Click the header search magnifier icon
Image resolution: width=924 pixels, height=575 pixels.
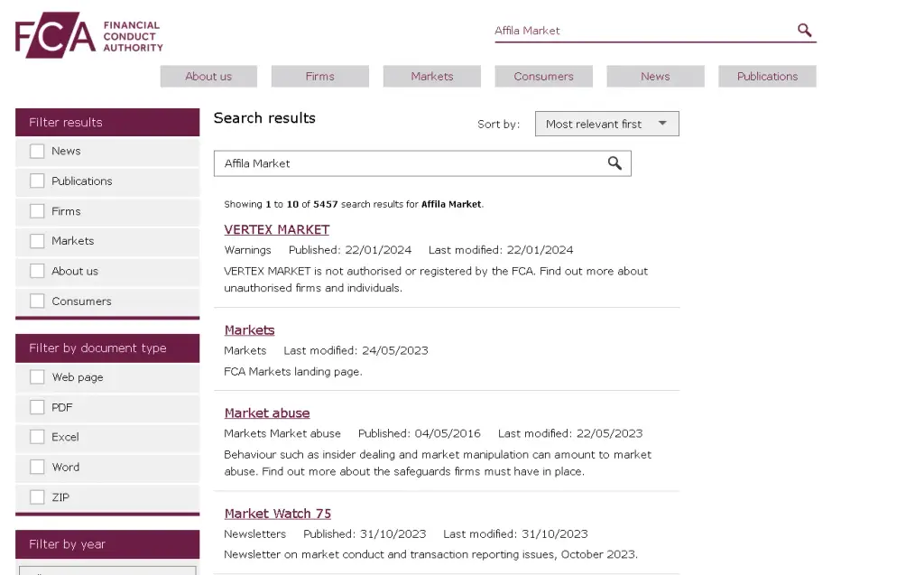coord(804,30)
